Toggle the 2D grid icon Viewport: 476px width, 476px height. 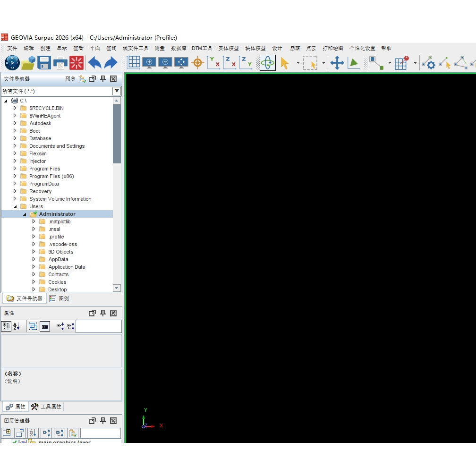[134, 62]
